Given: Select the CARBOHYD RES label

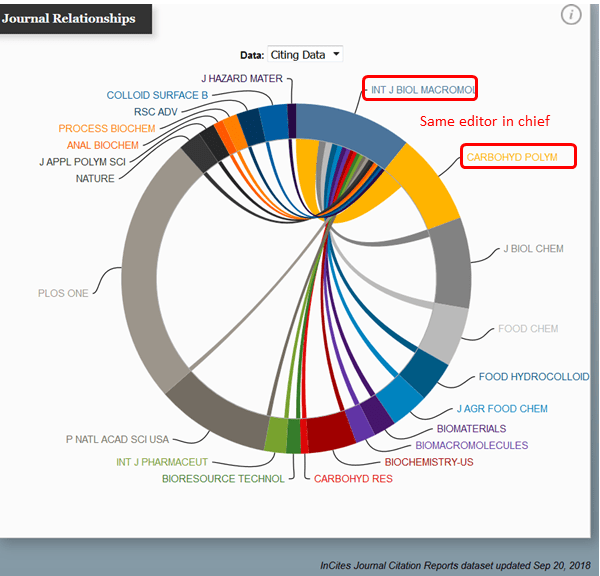Looking at the screenshot, I should [x=353, y=479].
